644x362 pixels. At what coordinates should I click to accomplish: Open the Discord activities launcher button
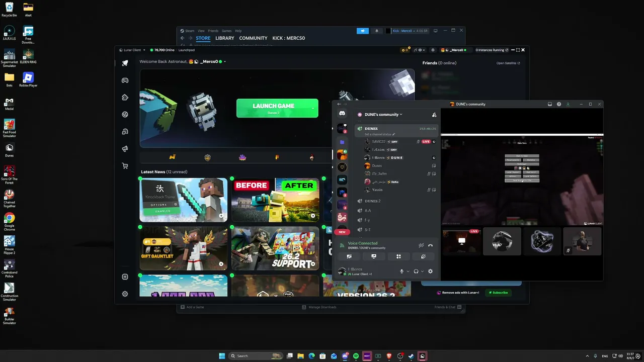pos(398,256)
